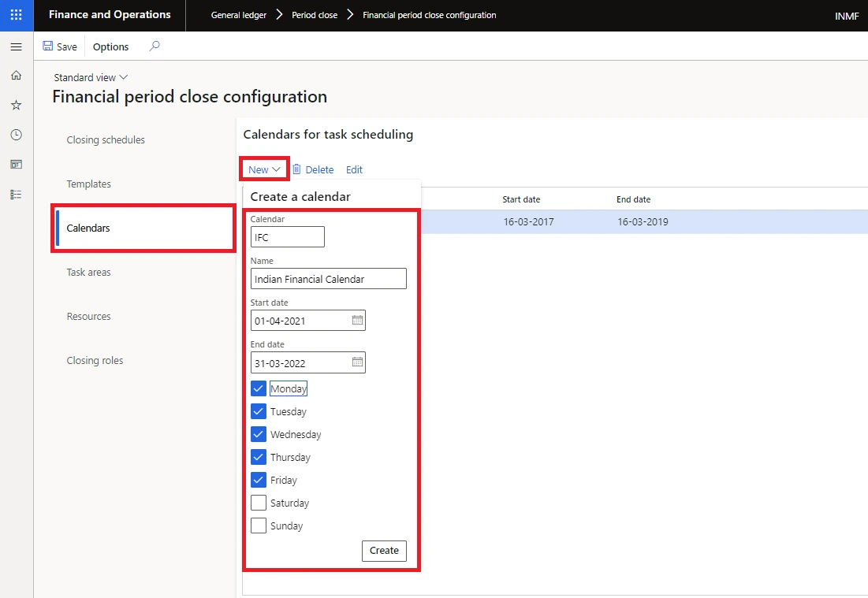This screenshot has height=598, width=868.
Task: Click the search magnifier in action bar
Action: coord(155,46)
